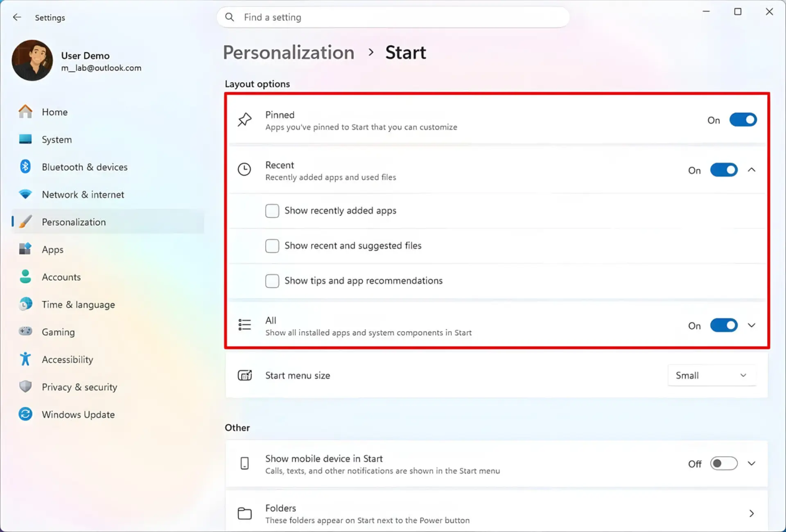Turn on Show mobile device toggle
Screen dimensions: 786x532
(x=724, y=464)
